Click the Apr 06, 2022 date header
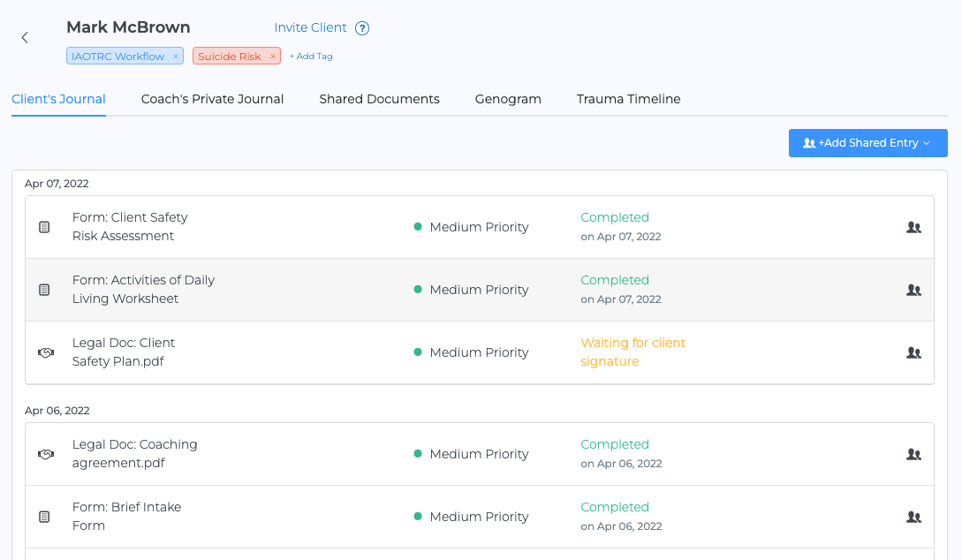 coord(57,411)
